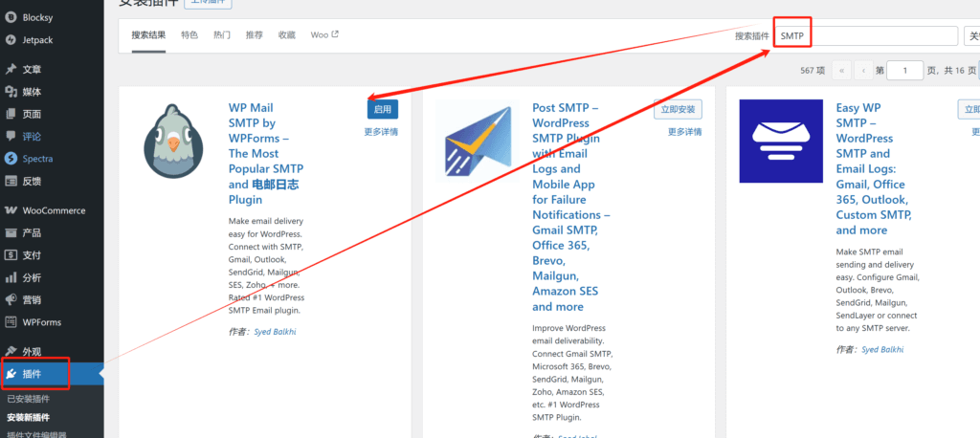Click the feedback icon for 反馈
Image resolution: width=980 pixels, height=438 pixels.
[11, 181]
